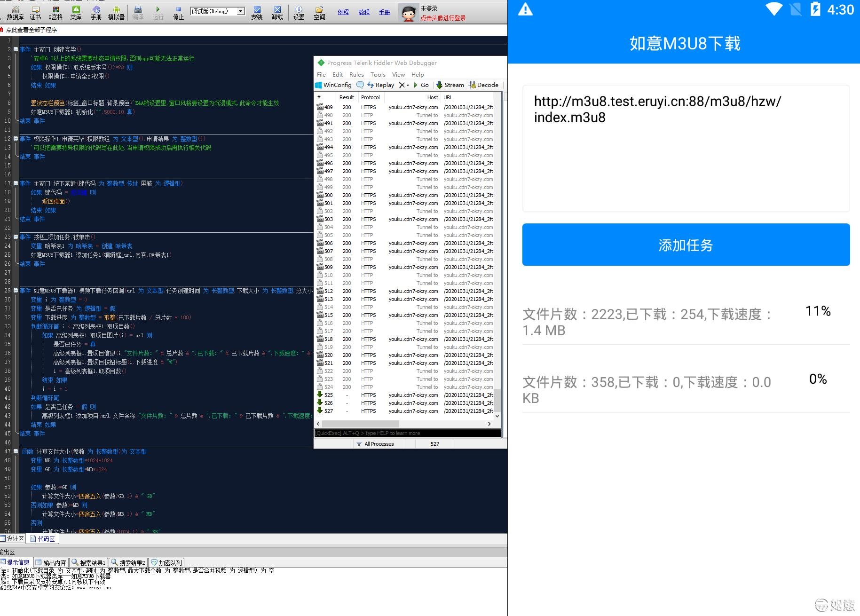Open the 证书 certificate tool
860x616 pixels.
tap(35, 13)
